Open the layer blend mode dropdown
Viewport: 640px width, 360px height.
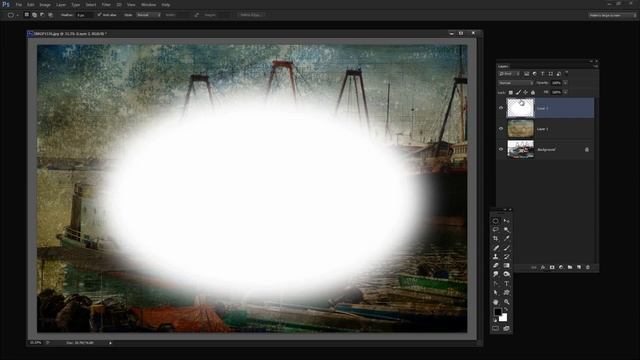click(516, 83)
